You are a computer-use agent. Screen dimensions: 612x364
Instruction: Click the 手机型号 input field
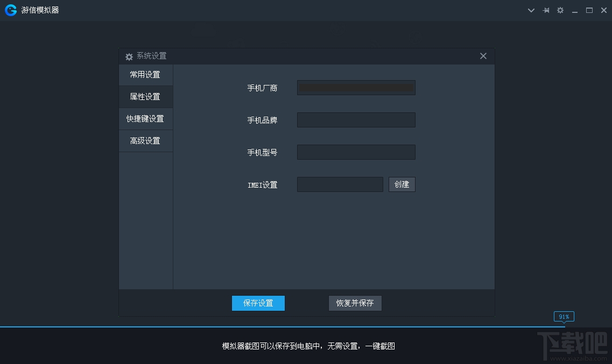(x=356, y=152)
